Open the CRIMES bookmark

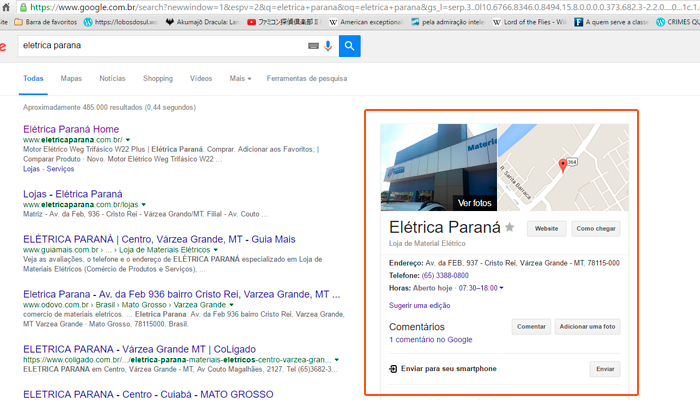coord(678,22)
